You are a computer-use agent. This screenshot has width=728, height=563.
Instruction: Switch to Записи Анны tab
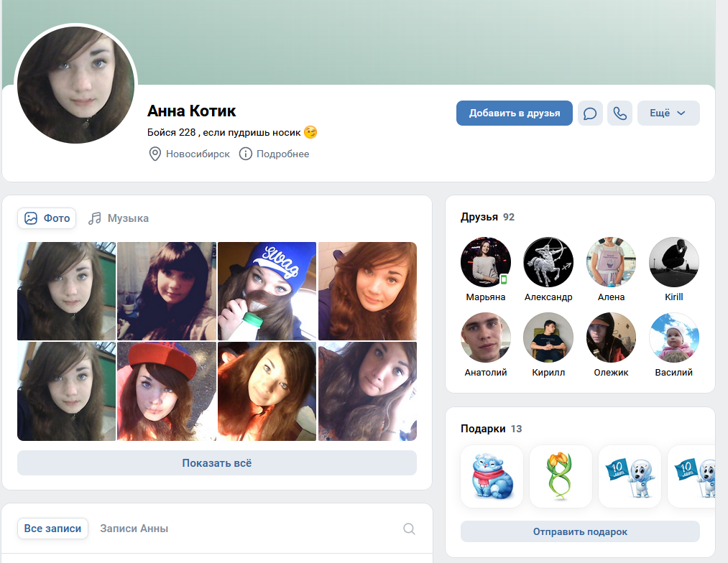click(x=134, y=529)
